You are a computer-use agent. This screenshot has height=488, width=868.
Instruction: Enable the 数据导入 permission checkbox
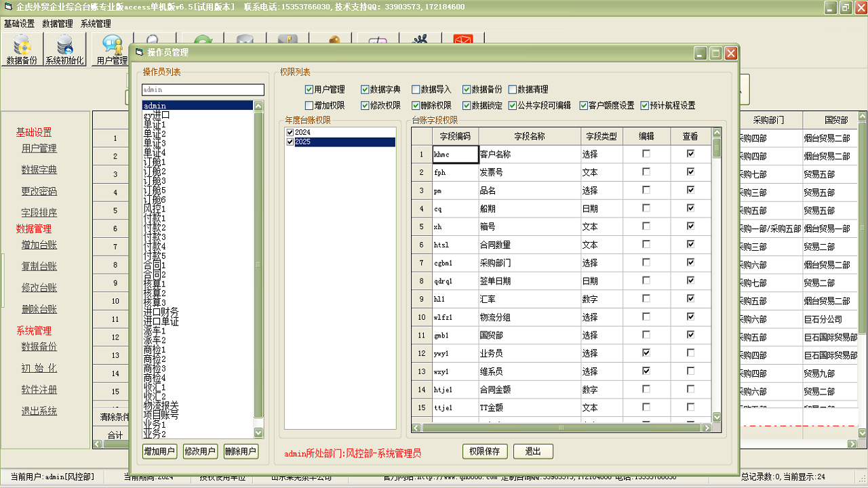(416, 89)
